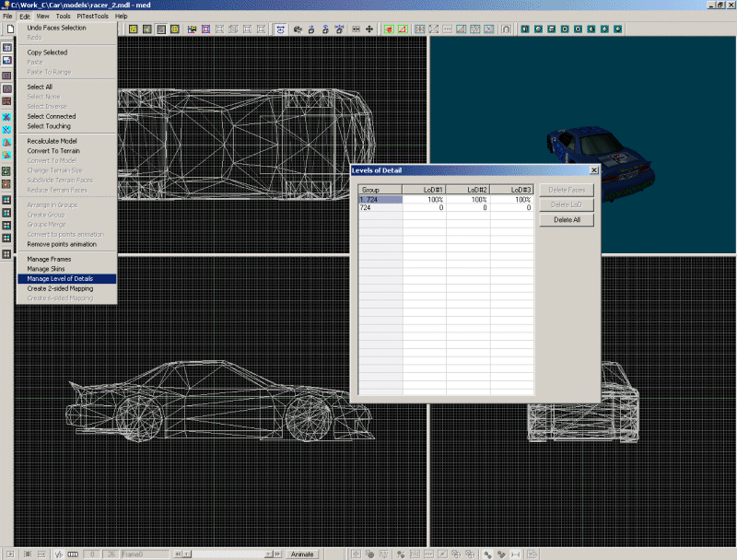
Task: Click the Animate button
Action: click(302, 554)
